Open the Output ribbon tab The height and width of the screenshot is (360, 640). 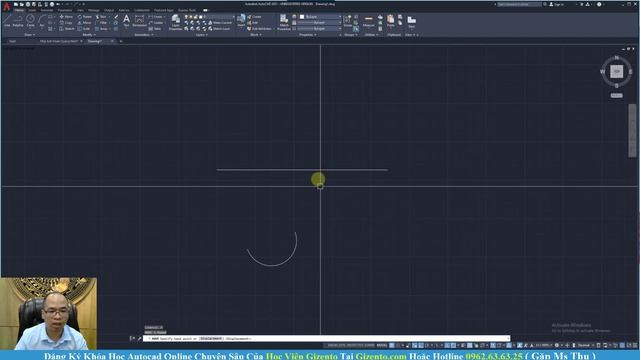109,10
